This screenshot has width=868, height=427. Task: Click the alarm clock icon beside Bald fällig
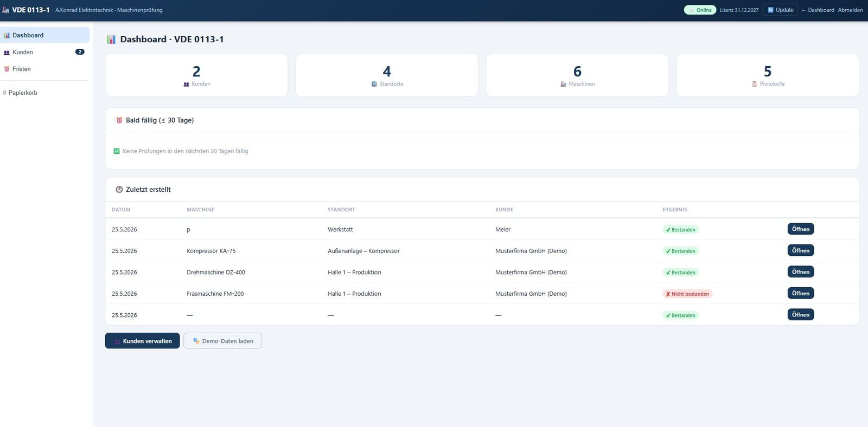click(x=119, y=120)
